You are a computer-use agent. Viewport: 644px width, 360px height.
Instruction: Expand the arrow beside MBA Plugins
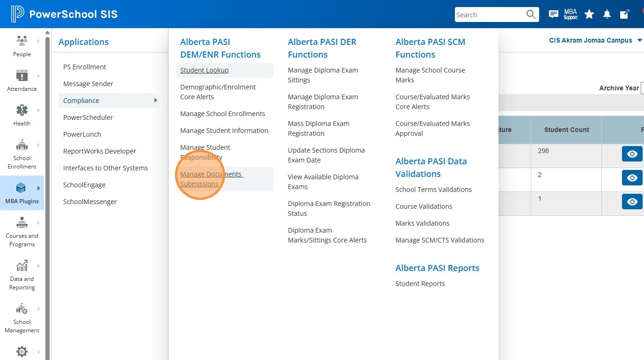click(x=39, y=188)
